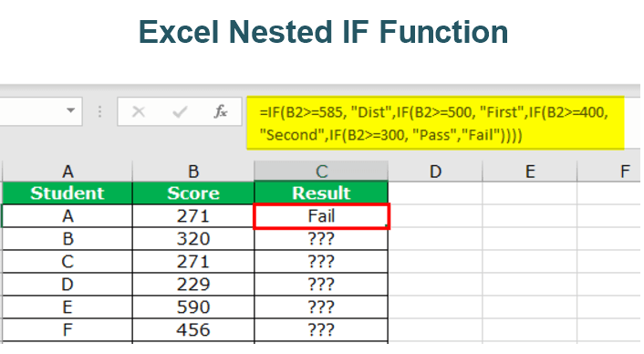Select the cell with Student E

tap(68, 307)
